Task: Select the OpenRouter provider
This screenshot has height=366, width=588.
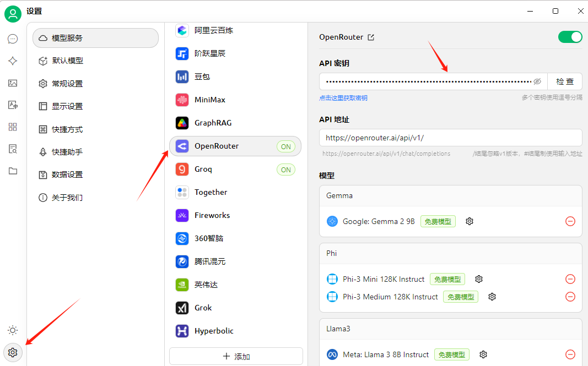Action: tap(235, 146)
